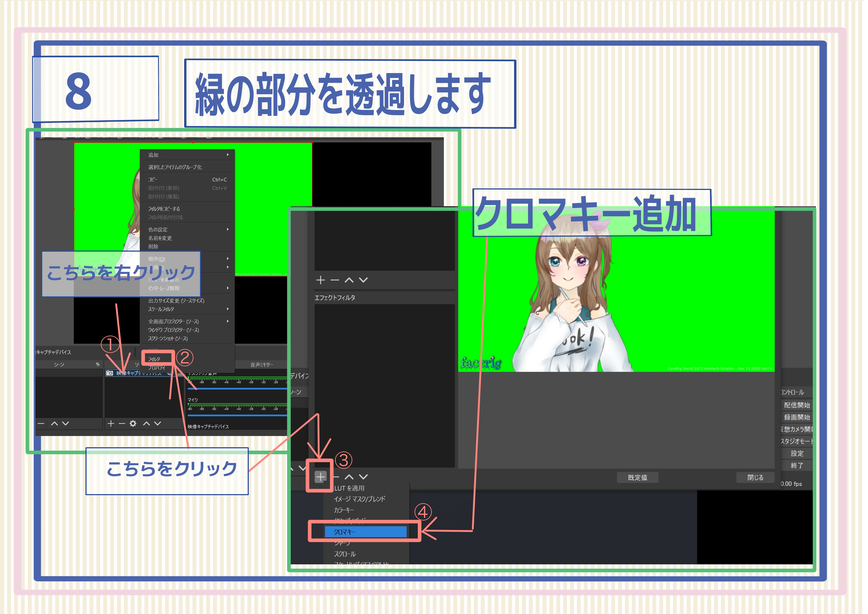Move scene up using Scenes panel up arrow
Image resolution: width=868 pixels, height=614 pixels.
55,424
